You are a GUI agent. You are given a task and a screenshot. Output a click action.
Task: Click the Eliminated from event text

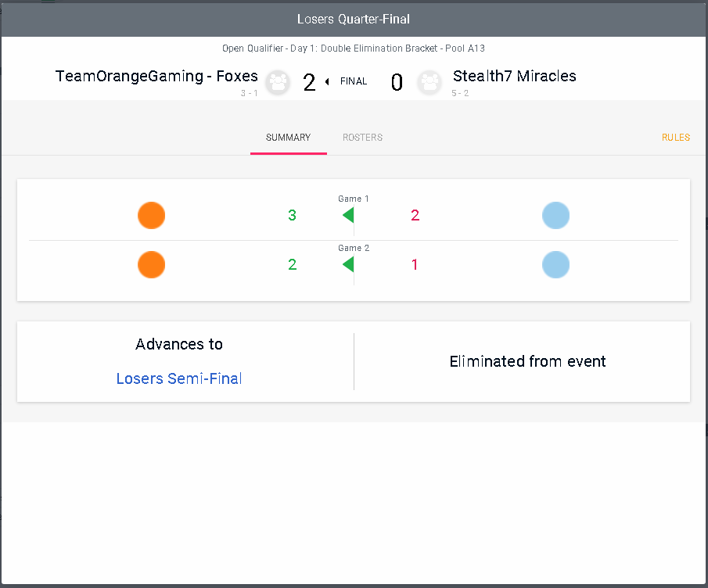click(x=527, y=361)
